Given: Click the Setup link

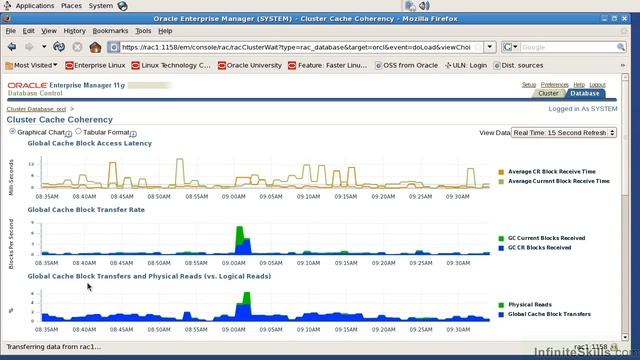Looking at the screenshot, I should click(529, 85).
